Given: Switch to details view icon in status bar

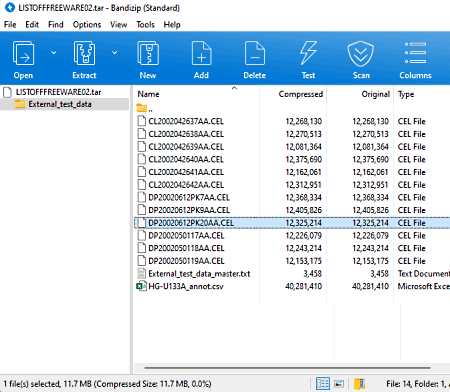Looking at the screenshot, I should coord(323,384).
